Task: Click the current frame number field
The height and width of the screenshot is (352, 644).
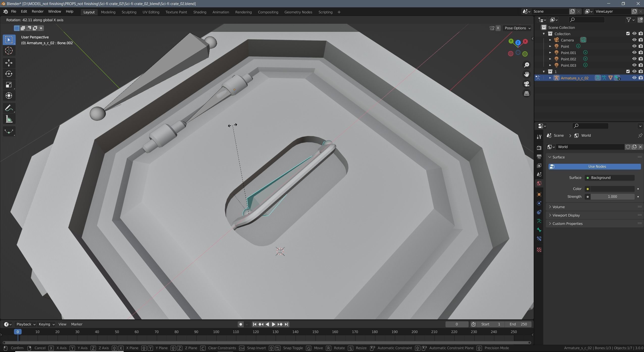Action: click(457, 324)
